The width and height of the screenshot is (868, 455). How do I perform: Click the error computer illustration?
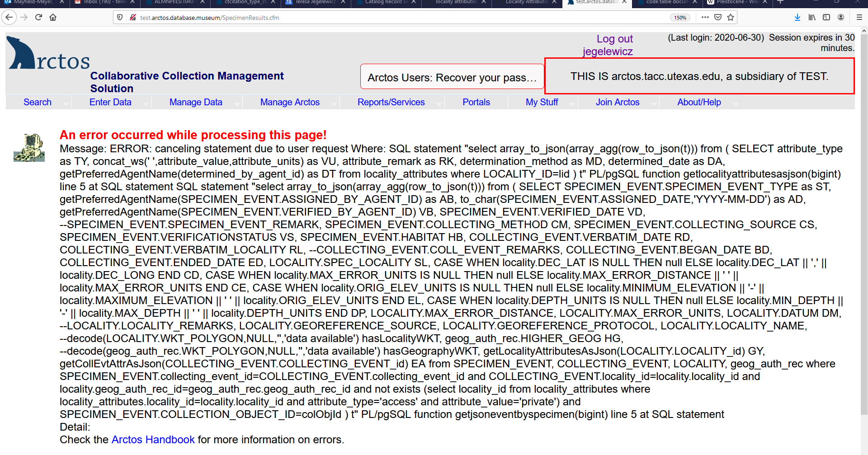coord(29,148)
